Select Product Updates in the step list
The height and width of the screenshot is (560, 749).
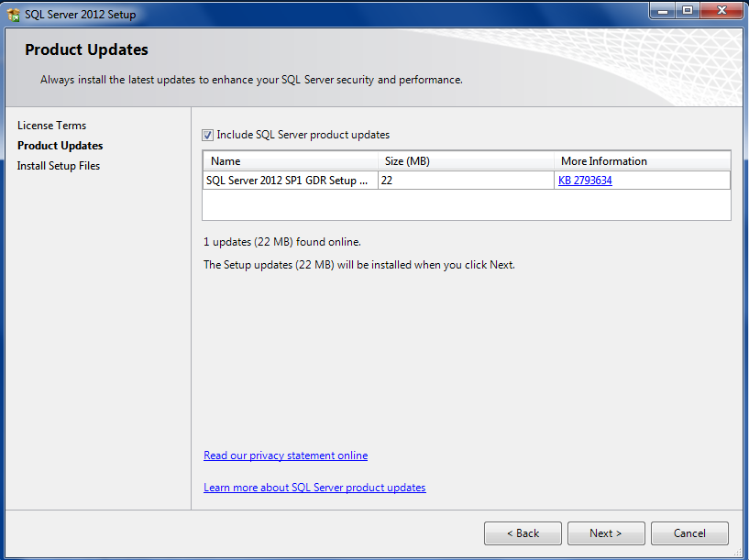(61, 146)
